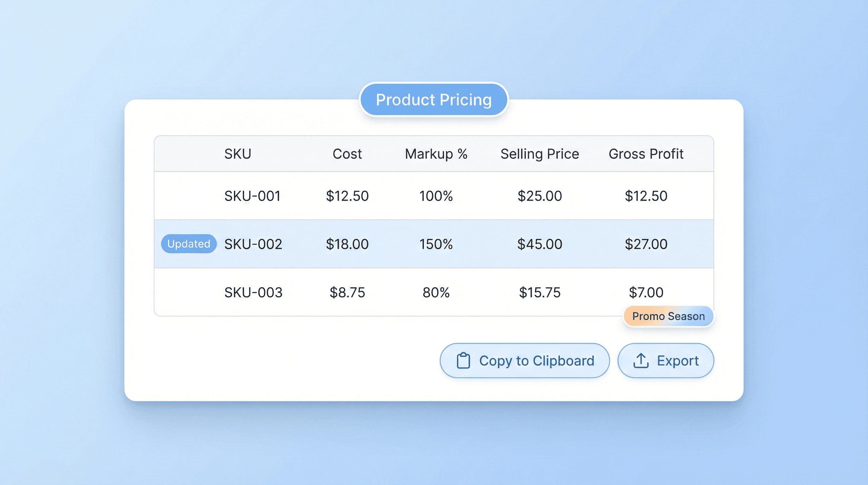The height and width of the screenshot is (485, 868).
Task: Click the Promo Season badge
Action: 668,316
